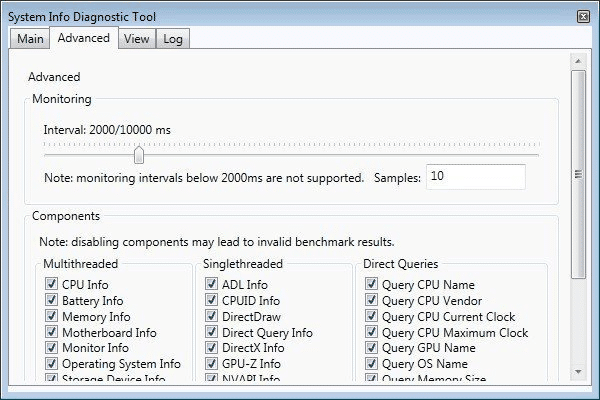
Task: Toggle the Battery Info checkbox
Action: 51,301
